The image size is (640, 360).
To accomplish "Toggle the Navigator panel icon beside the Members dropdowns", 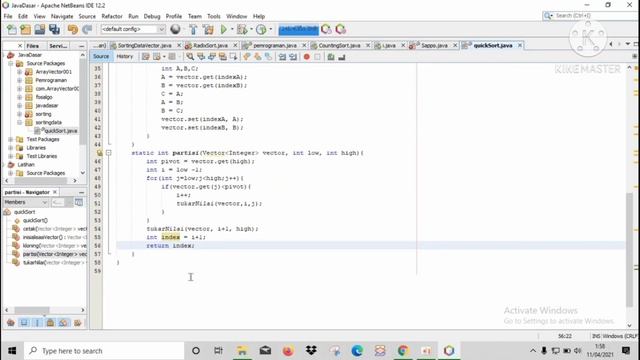I will coord(79,202).
